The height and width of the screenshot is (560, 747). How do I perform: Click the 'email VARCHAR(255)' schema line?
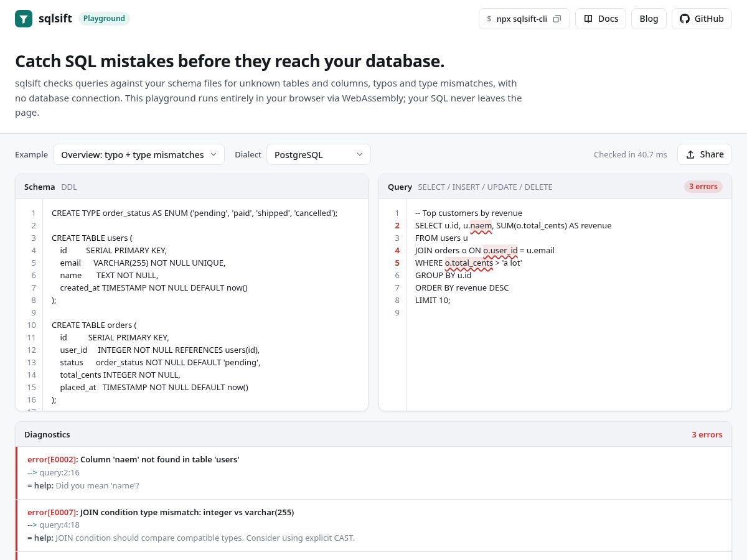[x=143, y=263]
